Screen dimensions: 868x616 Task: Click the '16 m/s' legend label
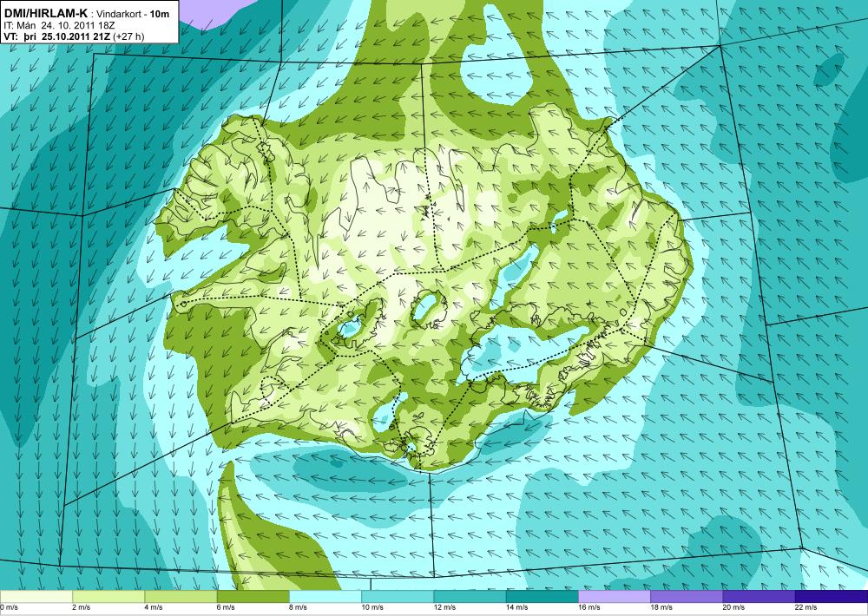(x=589, y=607)
